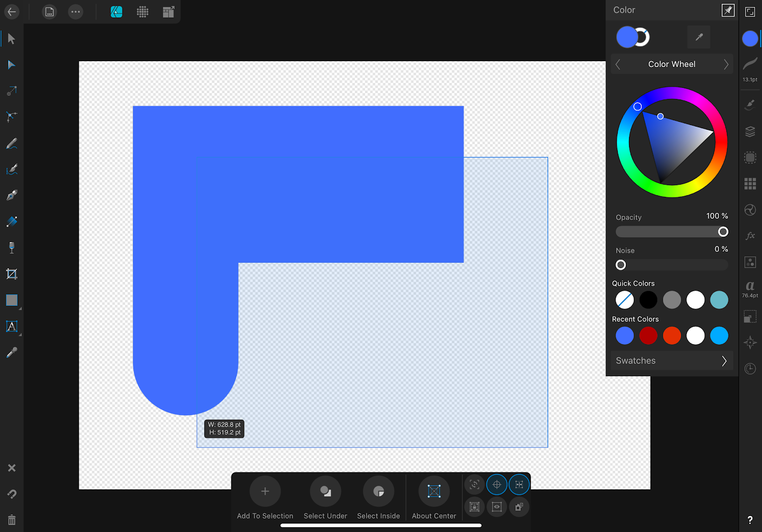Select the red swatch under Recent Colors
This screenshot has width=762, height=532.
point(648,336)
